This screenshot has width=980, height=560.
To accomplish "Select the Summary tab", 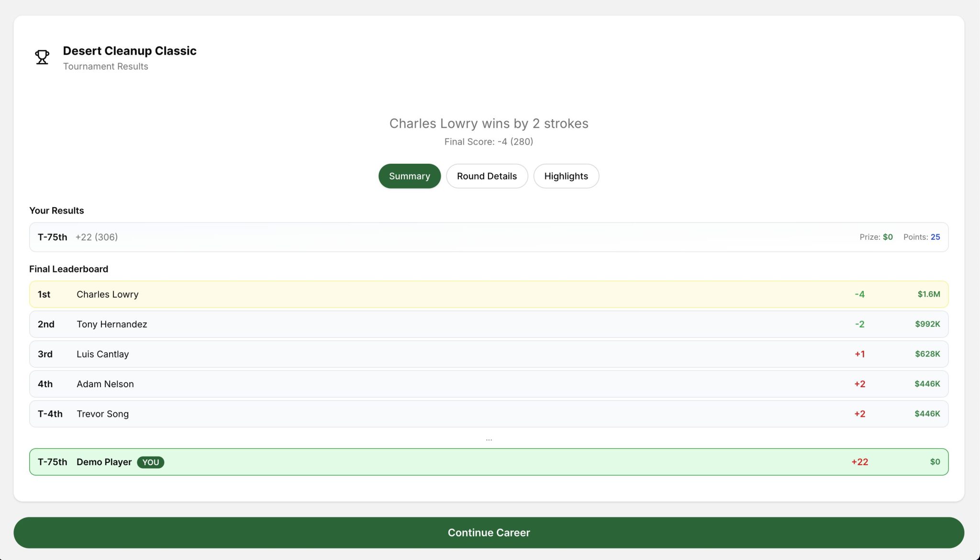I will [409, 176].
